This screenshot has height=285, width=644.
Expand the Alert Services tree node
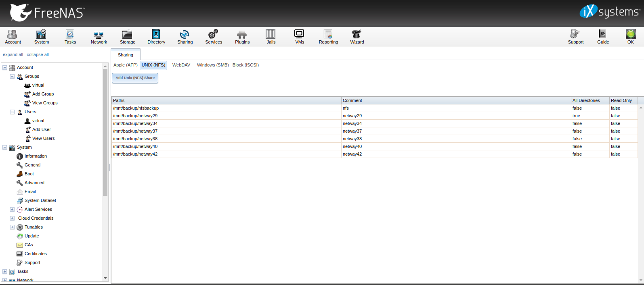tap(12, 210)
